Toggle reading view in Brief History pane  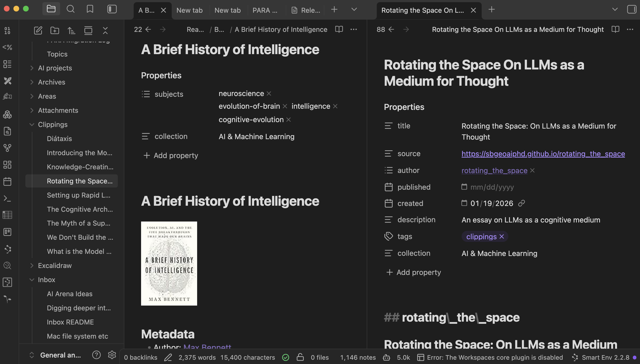339,29
